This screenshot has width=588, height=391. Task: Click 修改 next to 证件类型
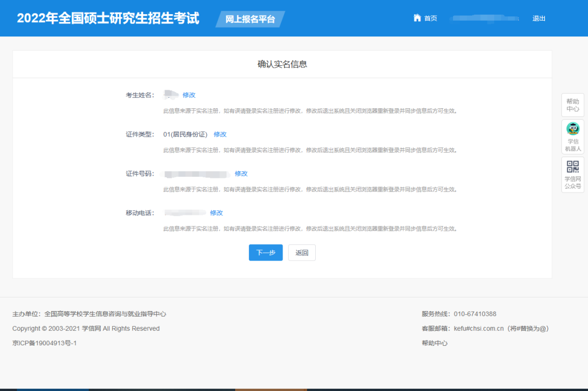(220, 134)
